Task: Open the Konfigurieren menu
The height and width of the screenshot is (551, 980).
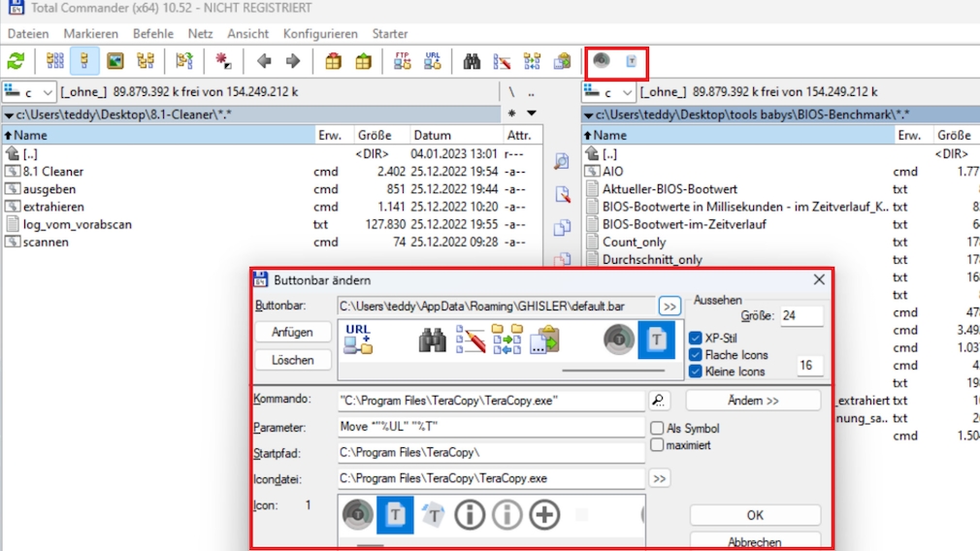Action: pos(320,34)
